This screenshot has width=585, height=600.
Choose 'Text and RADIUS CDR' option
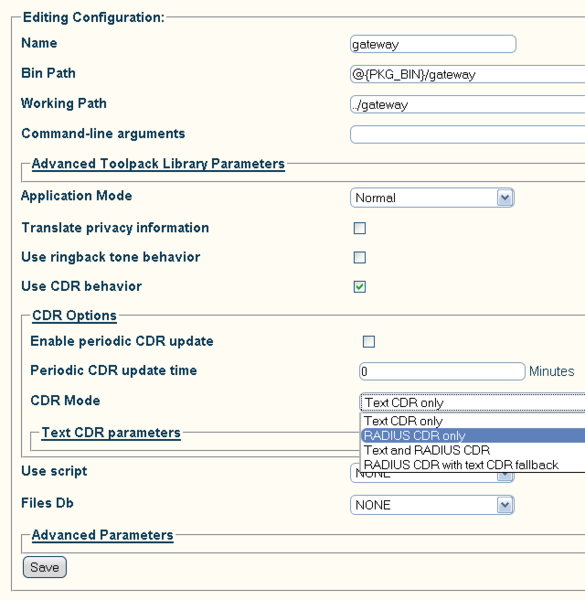473,450
